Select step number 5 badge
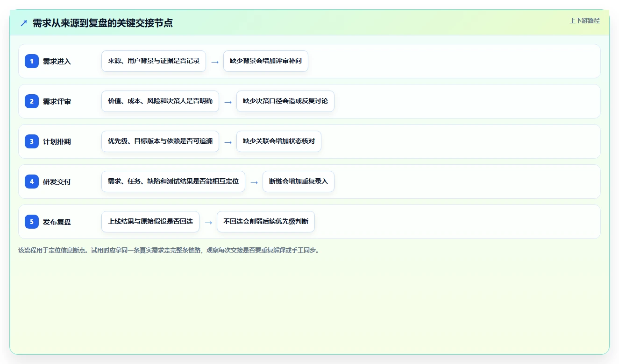619x364 pixels. tap(32, 222)
